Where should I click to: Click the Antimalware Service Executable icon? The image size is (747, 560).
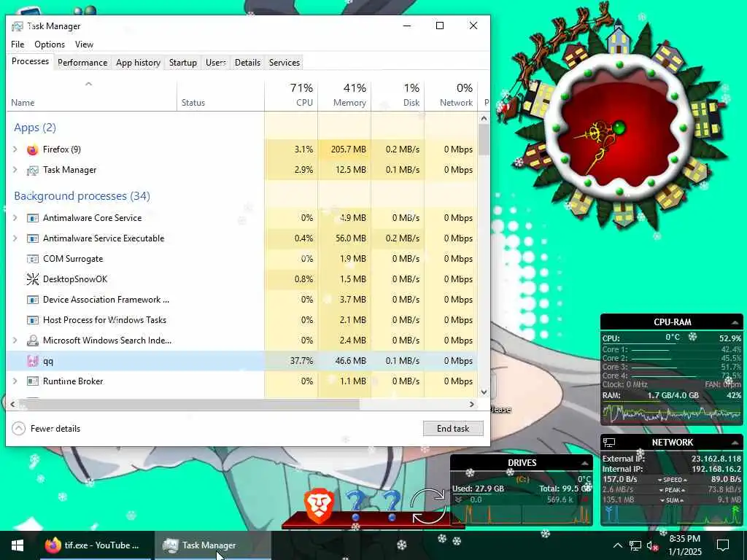point(32,238)
